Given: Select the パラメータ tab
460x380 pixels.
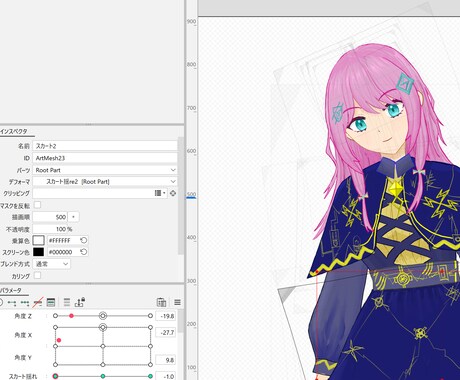Looking at the screenshot, I should click(12, 290).
